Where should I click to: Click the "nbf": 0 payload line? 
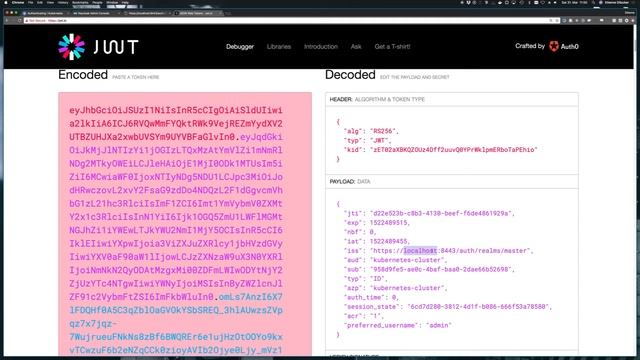point(360,232)
